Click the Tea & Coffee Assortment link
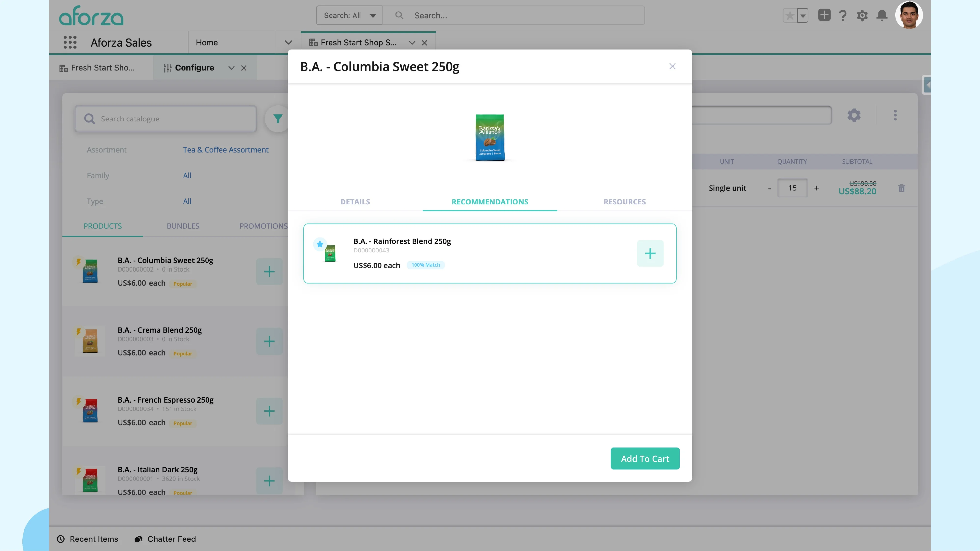The image size is (980, 551). point(226,150)
